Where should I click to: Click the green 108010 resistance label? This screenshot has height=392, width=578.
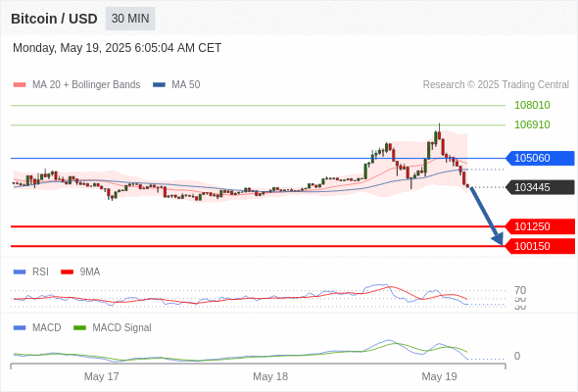532,105
